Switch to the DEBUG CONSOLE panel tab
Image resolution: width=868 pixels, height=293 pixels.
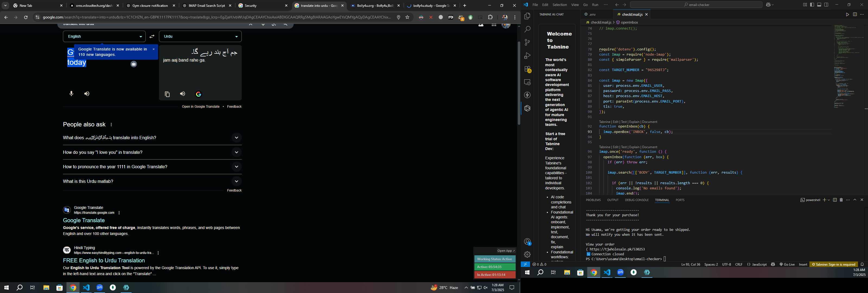[637, 200]
